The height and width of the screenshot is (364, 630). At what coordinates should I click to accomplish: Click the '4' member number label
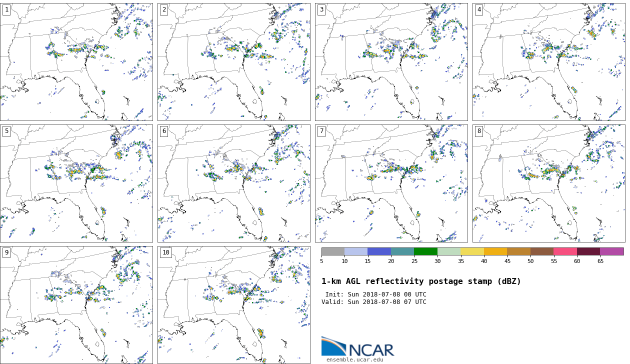coord(479,10)
